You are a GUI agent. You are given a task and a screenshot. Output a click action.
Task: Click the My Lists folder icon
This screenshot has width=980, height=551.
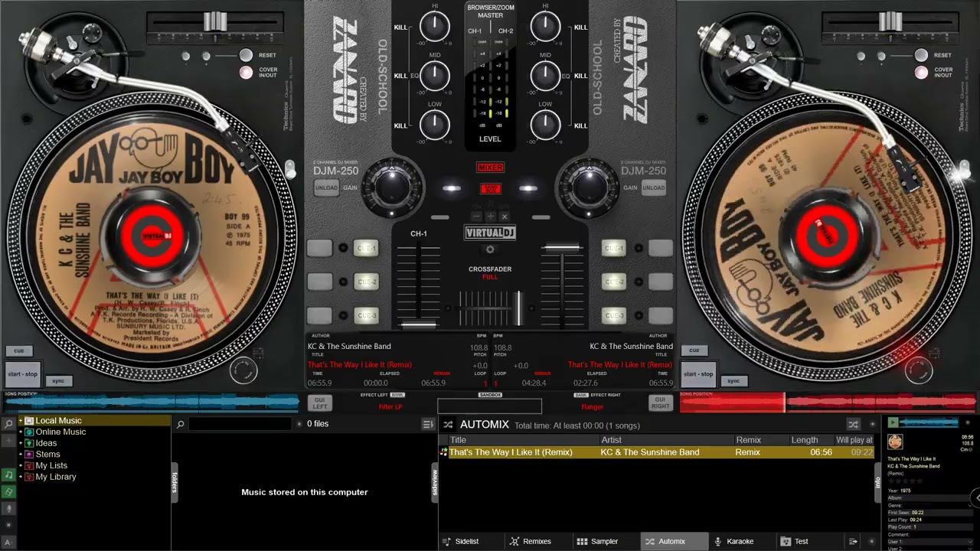point(29,465)
